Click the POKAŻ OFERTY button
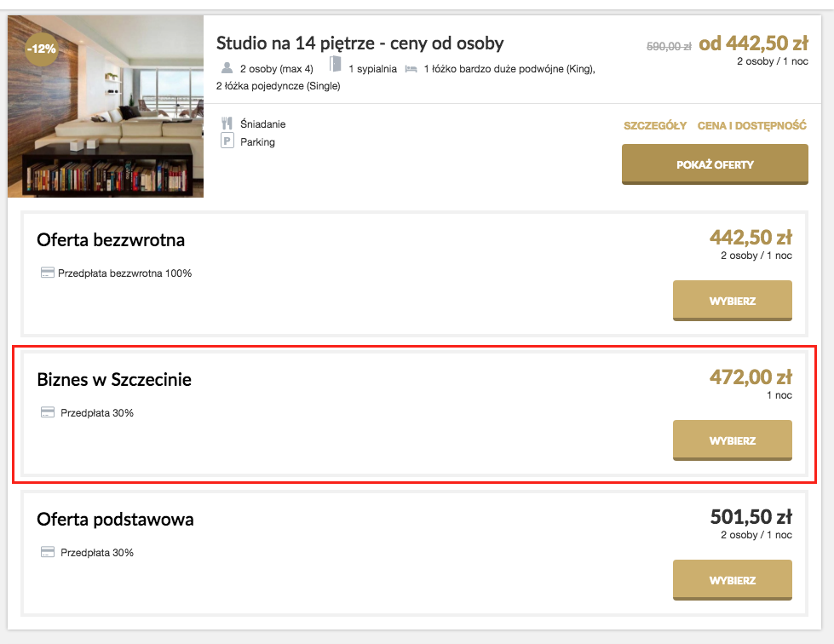Image resolution: width=834 pixels, height=644 pixels. [x=715, y=164]
